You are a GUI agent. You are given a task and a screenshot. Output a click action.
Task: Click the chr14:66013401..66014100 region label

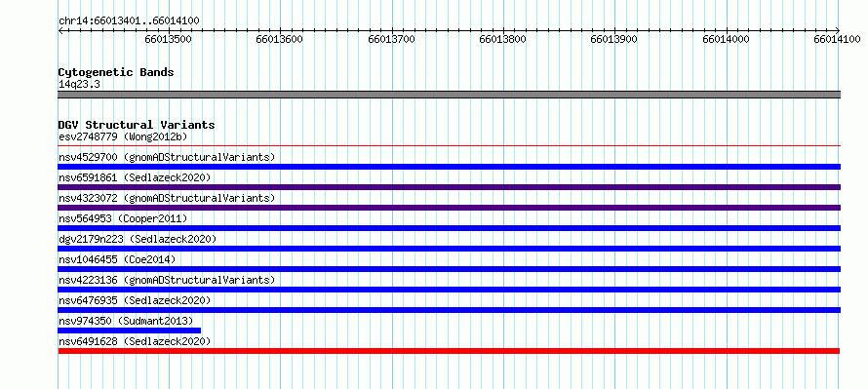(129, 21)
